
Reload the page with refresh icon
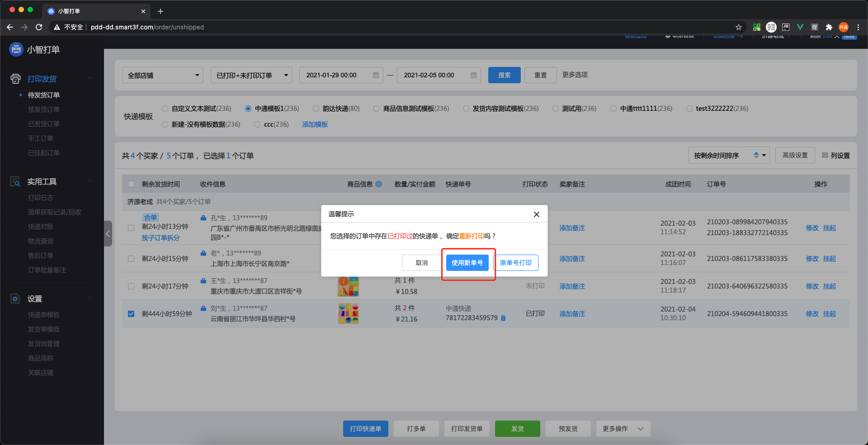[39, 27]
